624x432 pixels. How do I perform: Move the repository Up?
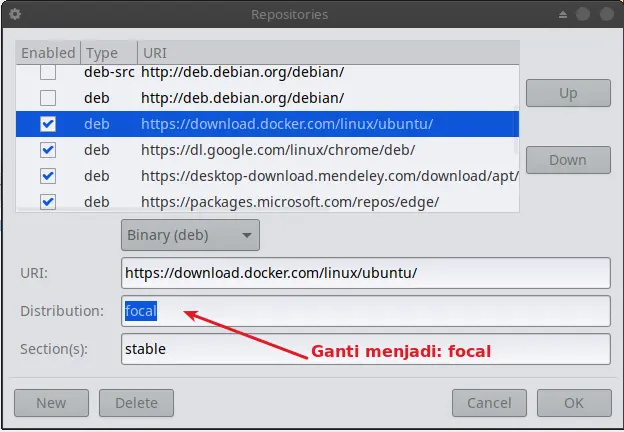click(568, 93)
